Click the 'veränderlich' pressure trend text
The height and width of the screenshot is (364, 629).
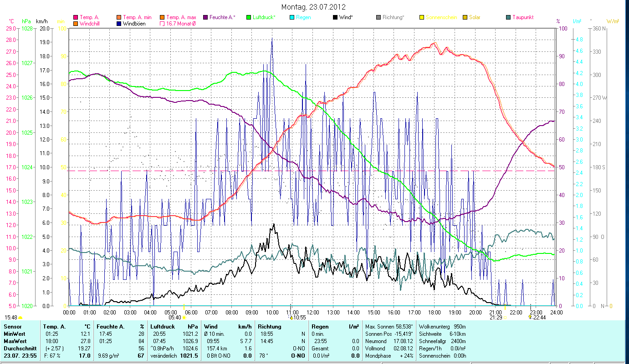pos(164,356)
